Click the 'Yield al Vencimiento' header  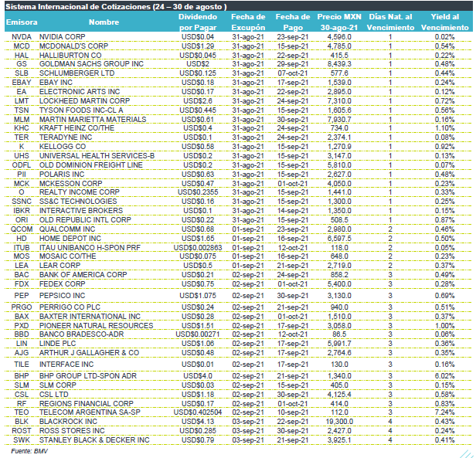tap(445, 22)
